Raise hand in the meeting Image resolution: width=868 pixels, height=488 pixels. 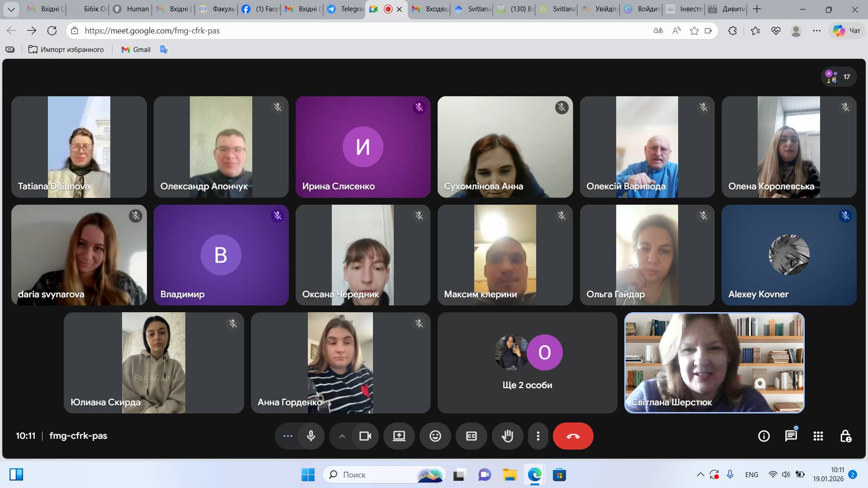507,436
